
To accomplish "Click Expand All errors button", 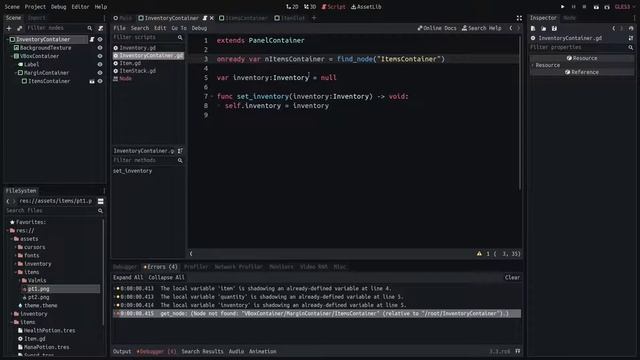I will coord(128,278).
